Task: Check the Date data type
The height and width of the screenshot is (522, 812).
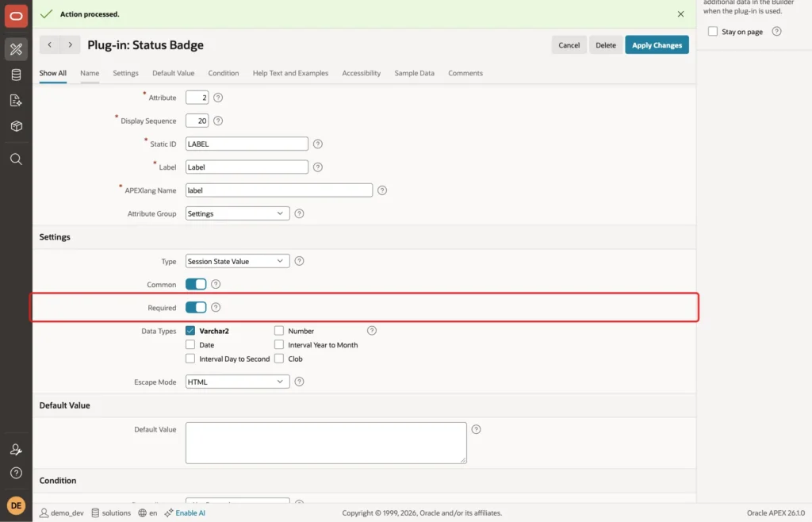Action: 190,344
